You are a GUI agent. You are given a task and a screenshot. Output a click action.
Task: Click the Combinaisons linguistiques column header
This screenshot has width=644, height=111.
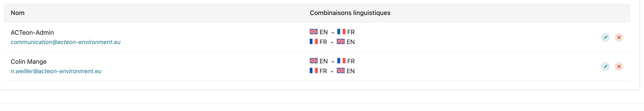(350, 13)
